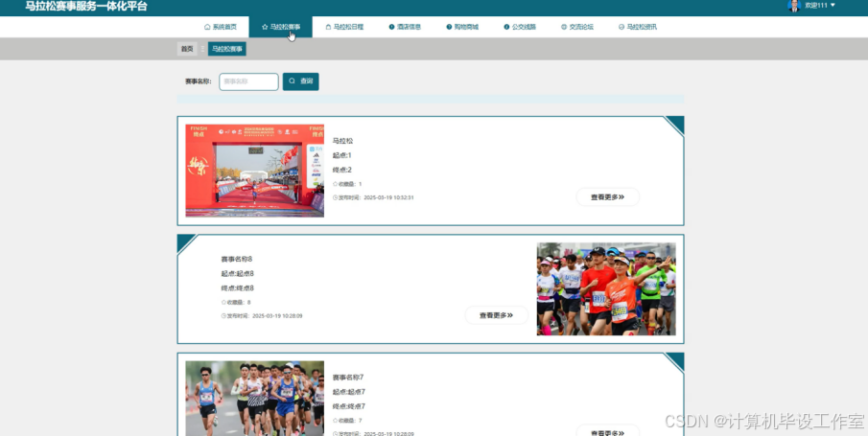Click the 收藏量 star icon on 马拉松 card
Image resolution: width=868 pixels, height=436 pixels.
(x=335, y=184)
